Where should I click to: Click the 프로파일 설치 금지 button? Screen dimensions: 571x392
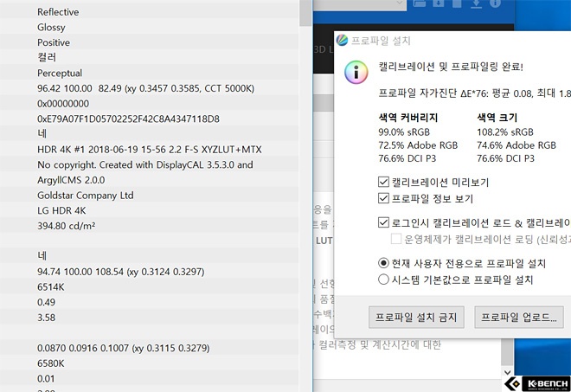tap(416, 318)
